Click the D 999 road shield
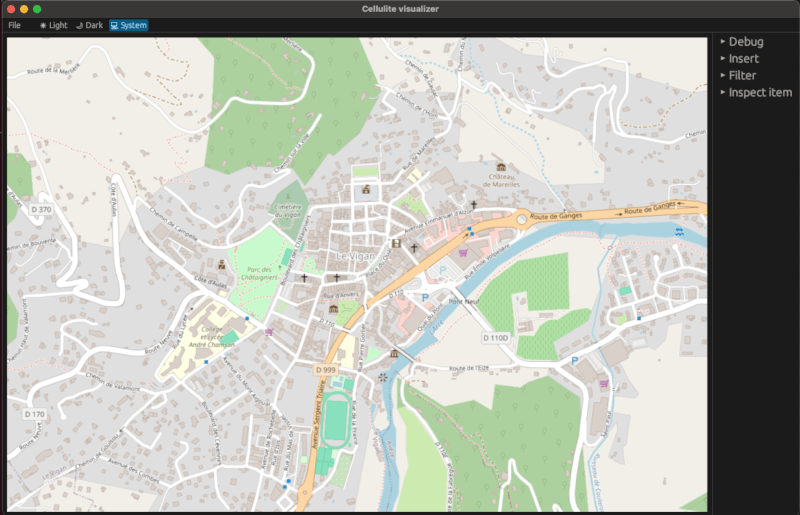800x515 pixels. 326,370
